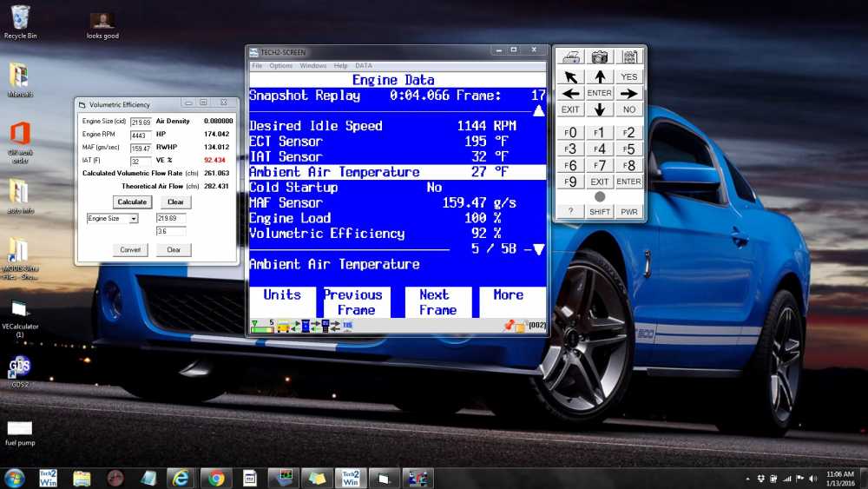Click the Calculate button
The image size is (868, 489).
132,202
